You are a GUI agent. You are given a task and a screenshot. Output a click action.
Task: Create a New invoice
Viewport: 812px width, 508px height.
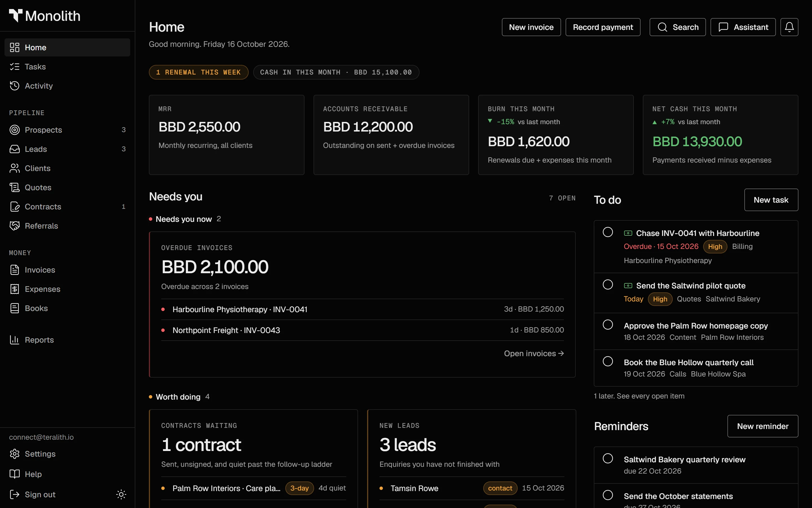[x=531, y=27]
